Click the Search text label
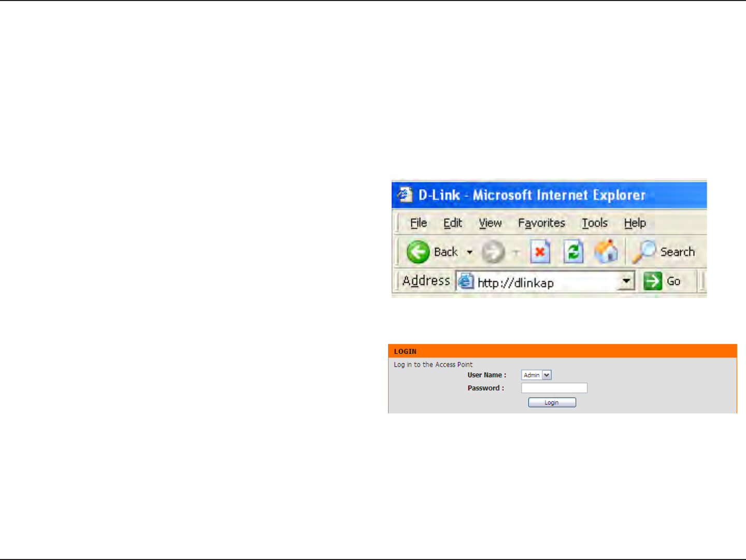Viewport: 746px width, 560px height. pyautogui.click(x=677, y=252)
